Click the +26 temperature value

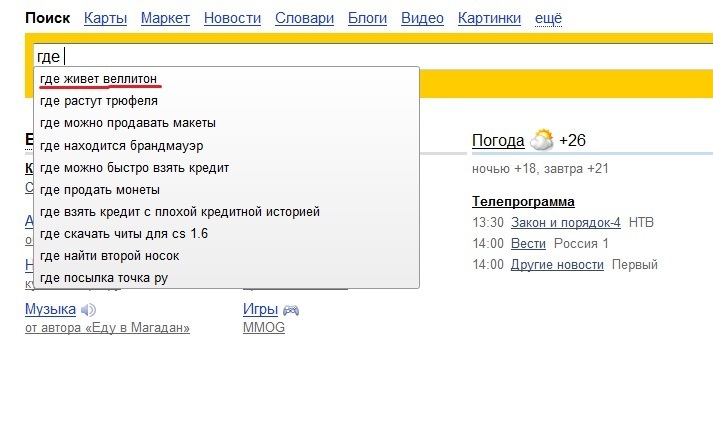tap(572, 140)
